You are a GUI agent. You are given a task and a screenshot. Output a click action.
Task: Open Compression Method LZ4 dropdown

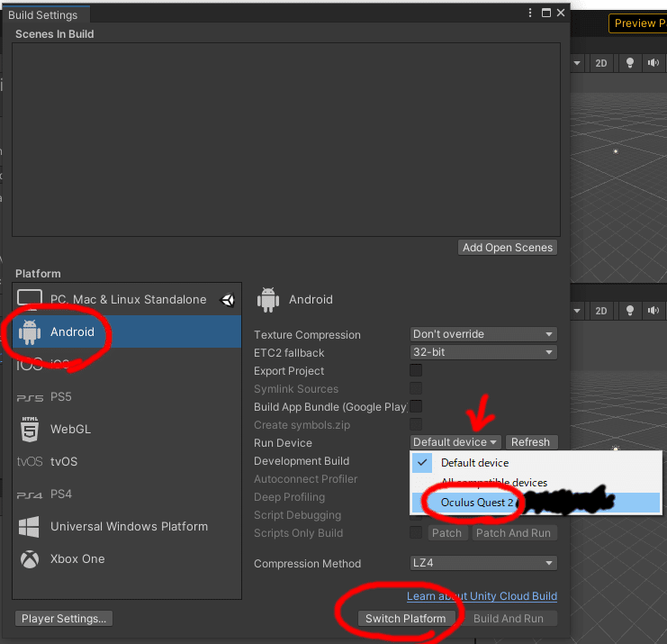[x=483, y=563]
